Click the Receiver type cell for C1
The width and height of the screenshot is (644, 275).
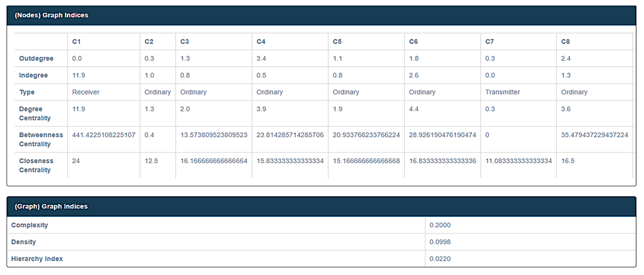[86, 92]
